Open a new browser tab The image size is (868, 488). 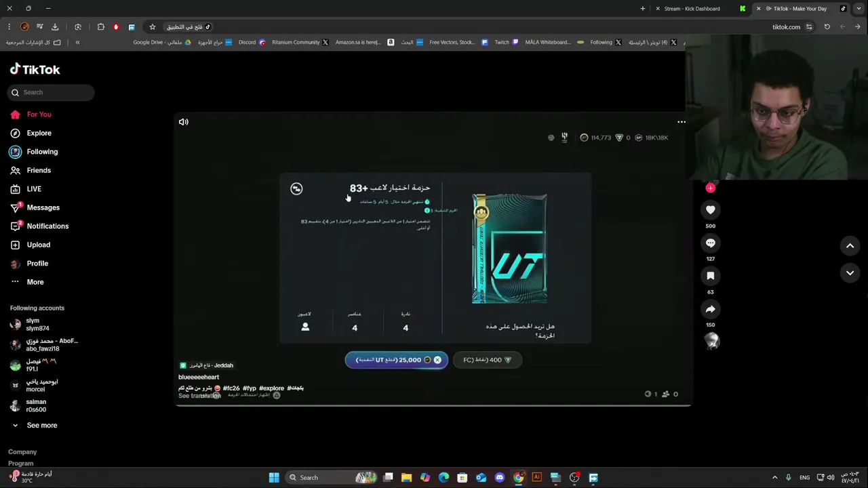pos(643,9)
